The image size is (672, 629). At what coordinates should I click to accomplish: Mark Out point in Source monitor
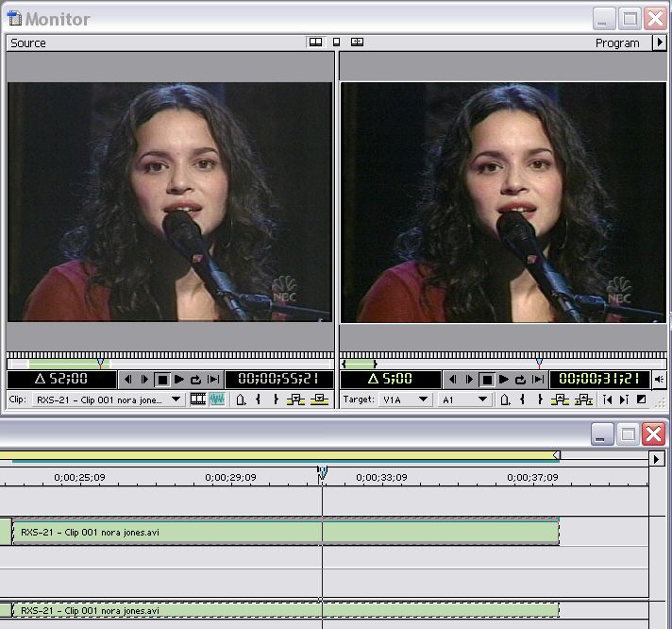(x=276, y=400)
